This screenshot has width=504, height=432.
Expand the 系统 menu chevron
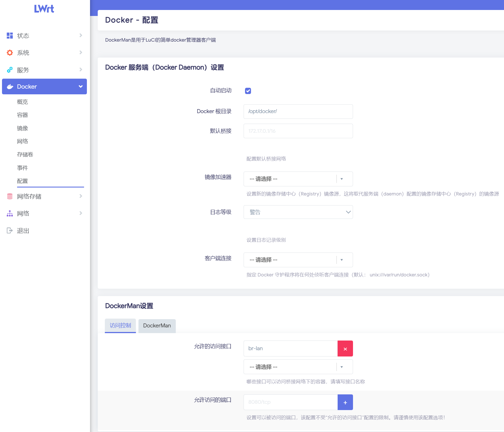point(81,52)
